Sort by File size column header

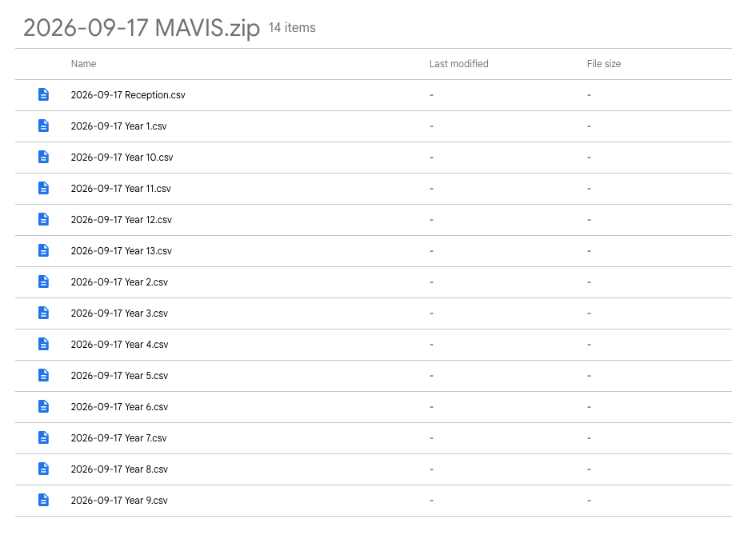[604, 64]
